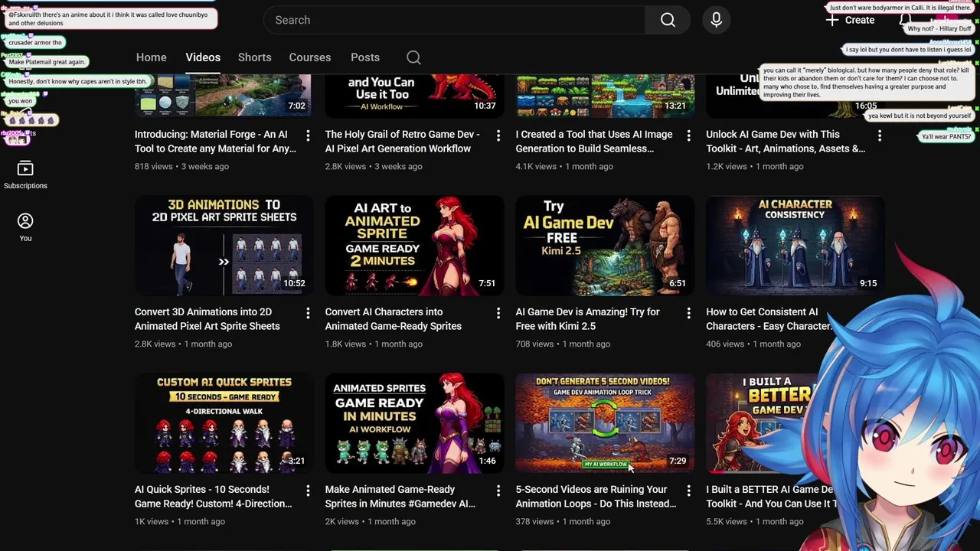Open Custom AI Quick Sprites thumbnail
This screenshot has height=551, width=980.
(x=224, y=423)
